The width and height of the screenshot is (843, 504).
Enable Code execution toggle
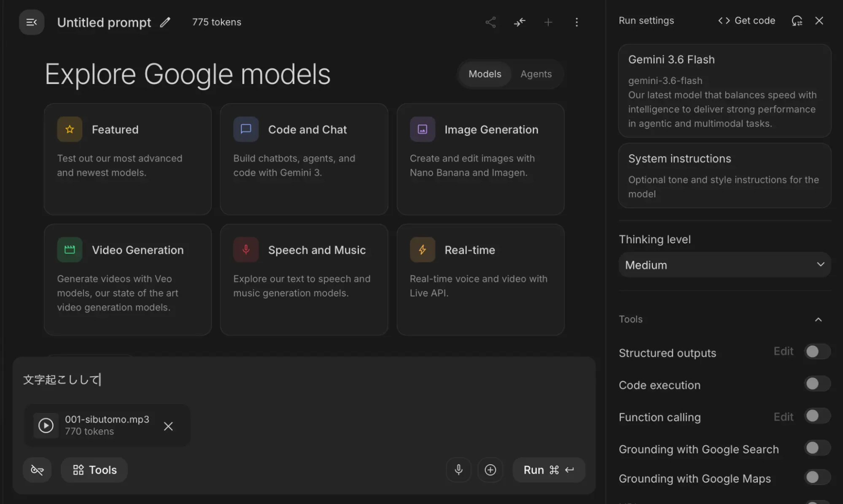(x=817, y=384)
